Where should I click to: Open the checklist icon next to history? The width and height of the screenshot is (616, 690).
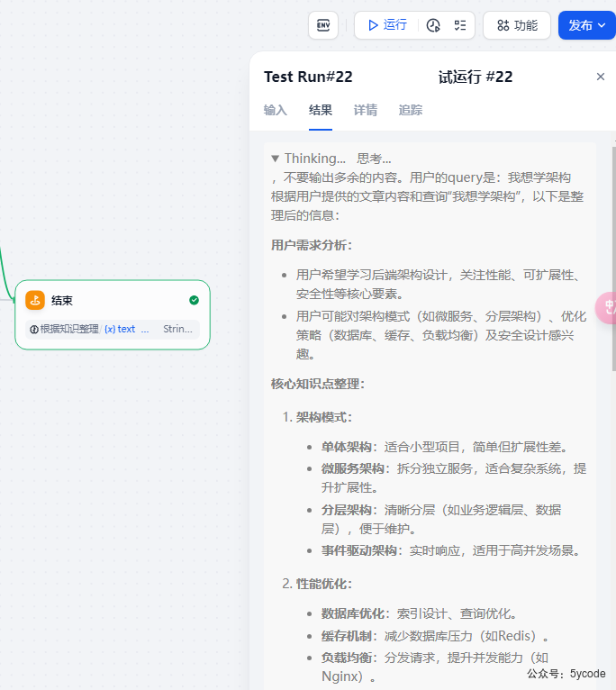click(x=460, y=25)
